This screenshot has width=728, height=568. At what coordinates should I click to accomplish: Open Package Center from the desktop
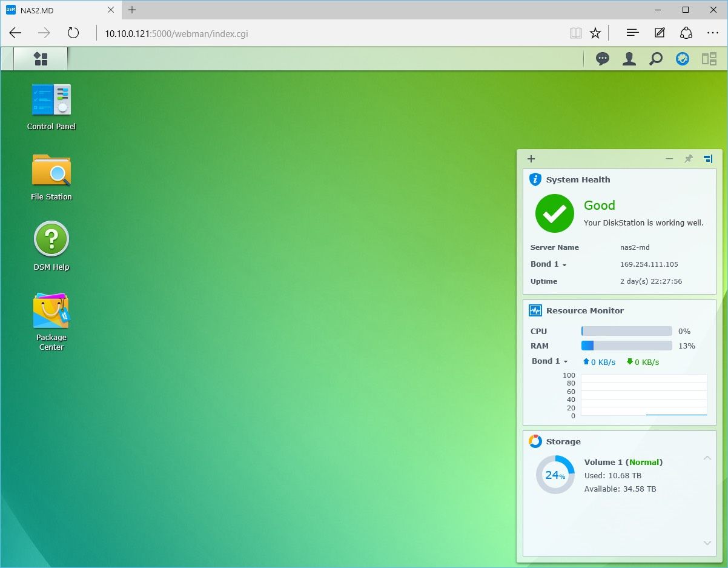point(51,322)
